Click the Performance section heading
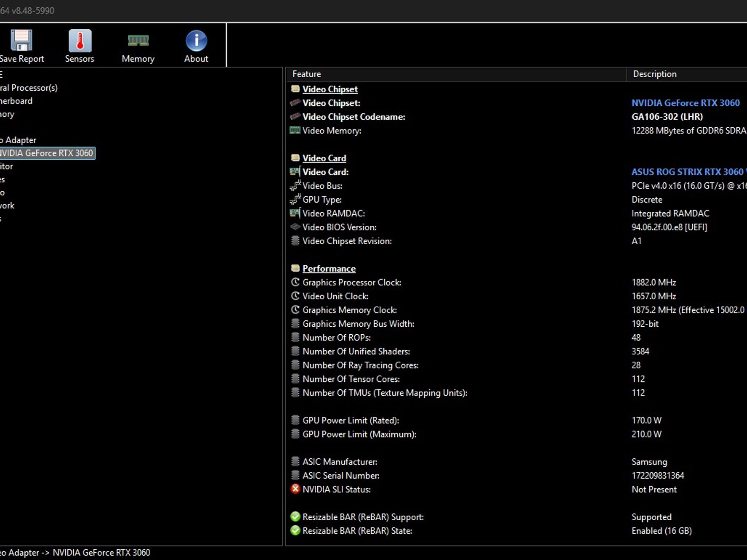The height and width of the screenshot is (560, 747). 329,268
